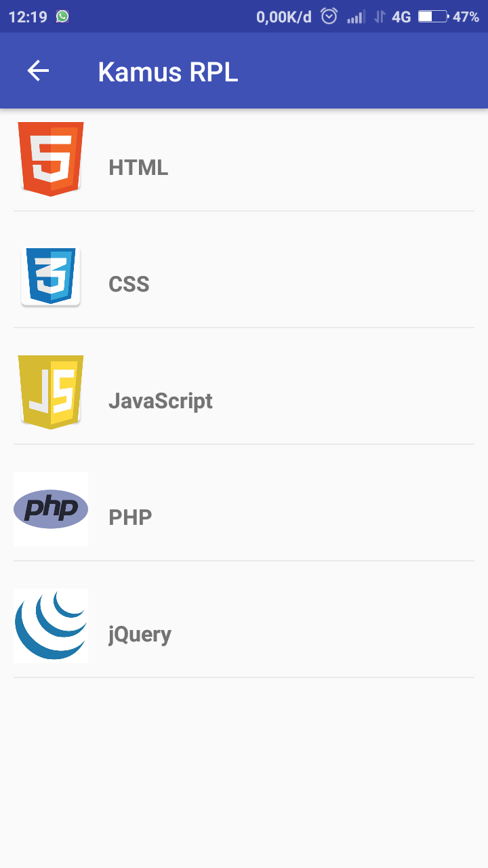Select the JavaScript label
This screenshot has width=488, height=868.
pos(161,401)
